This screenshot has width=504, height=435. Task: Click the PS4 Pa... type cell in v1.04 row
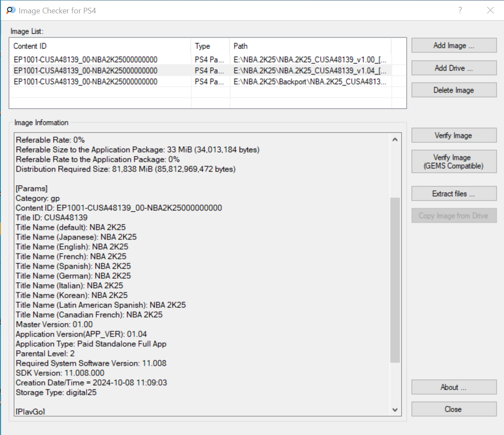coord(210,70)
